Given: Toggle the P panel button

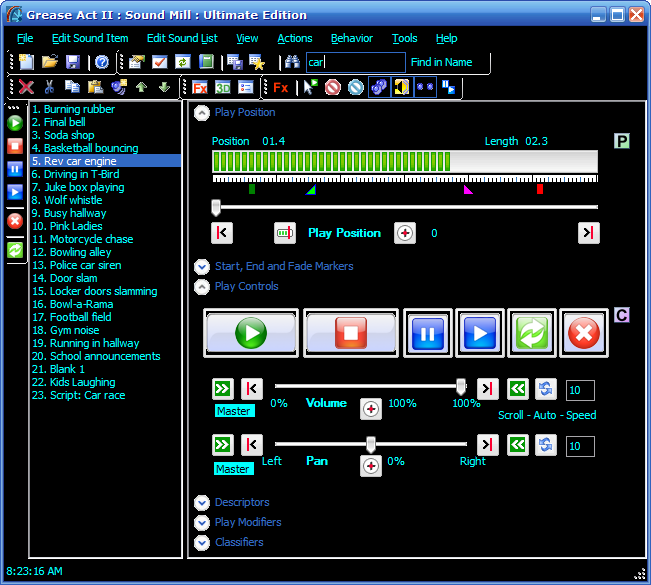Looking at the screenshot, I should (622, 141).
